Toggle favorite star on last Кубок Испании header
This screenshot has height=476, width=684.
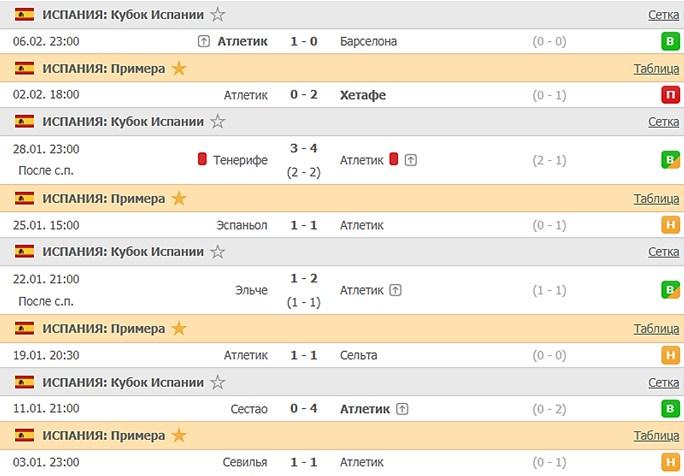[x=218, y=382]
